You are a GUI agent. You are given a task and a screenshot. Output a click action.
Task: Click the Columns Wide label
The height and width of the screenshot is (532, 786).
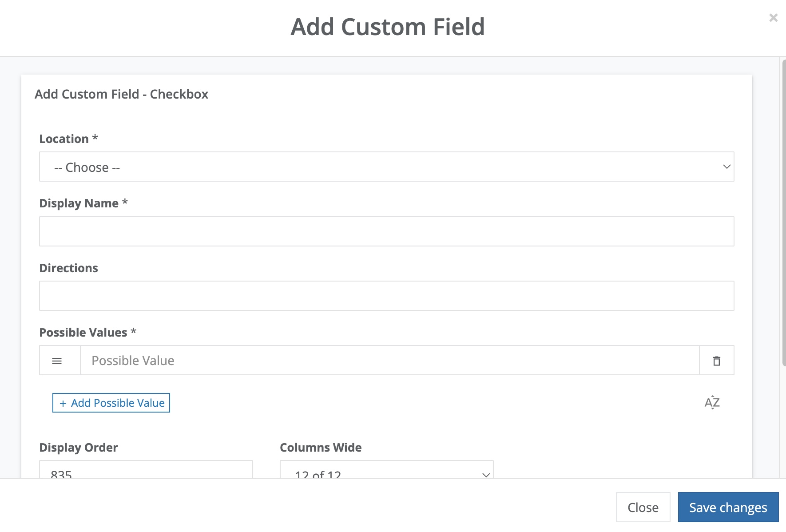click(x=321, y=448)
